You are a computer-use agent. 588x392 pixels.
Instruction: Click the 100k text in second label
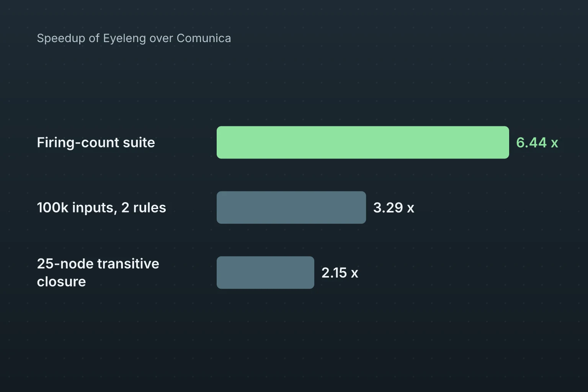pyautogui.click(x=52, y=207)
